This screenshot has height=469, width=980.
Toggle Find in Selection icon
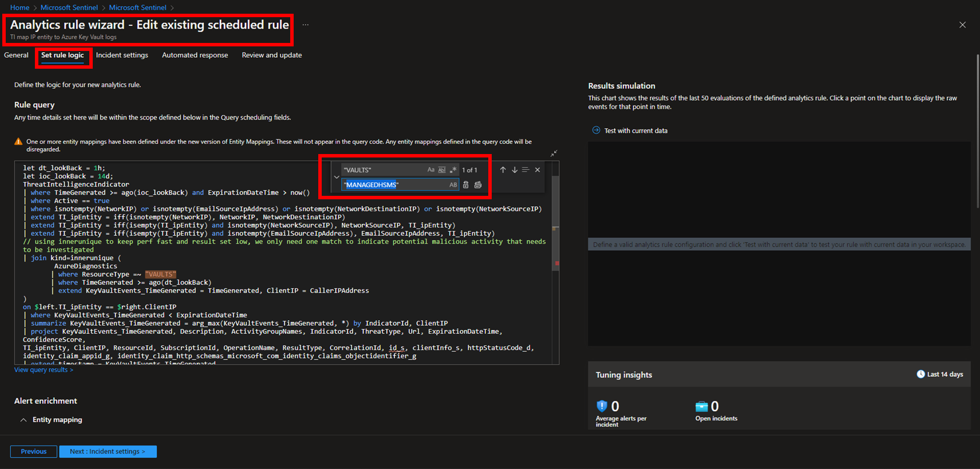tap(525, 170)
